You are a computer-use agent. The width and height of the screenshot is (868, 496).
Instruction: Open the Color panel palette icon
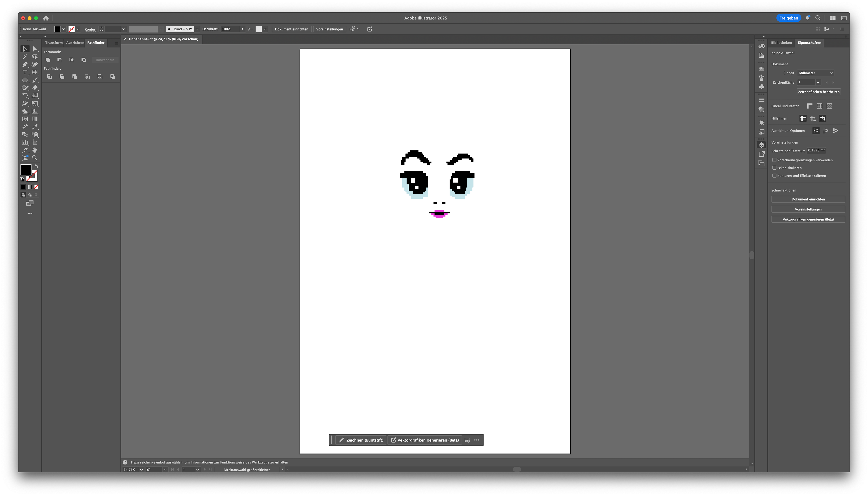[761, 46]
